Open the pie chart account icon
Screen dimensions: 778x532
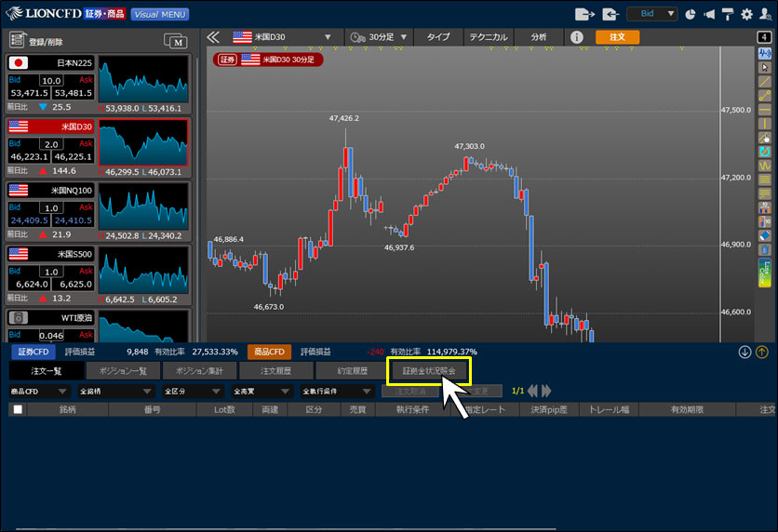point(690,14)
